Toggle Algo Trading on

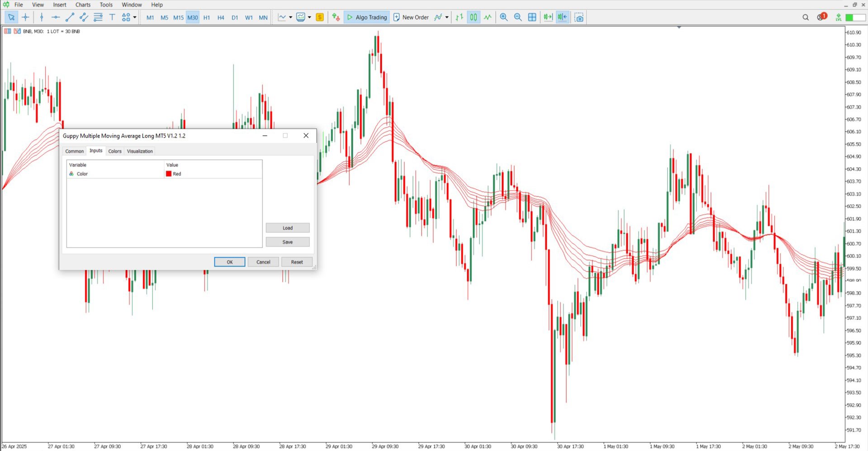coord(367,17)
